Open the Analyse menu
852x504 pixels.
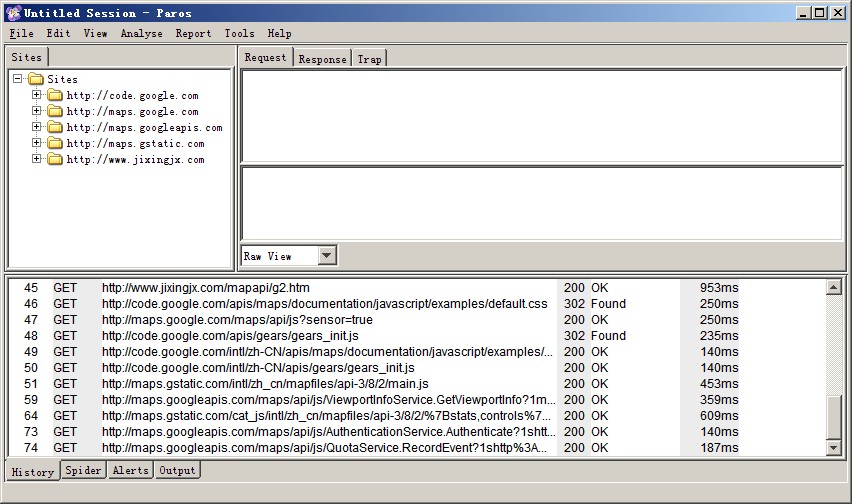point(141,33)
